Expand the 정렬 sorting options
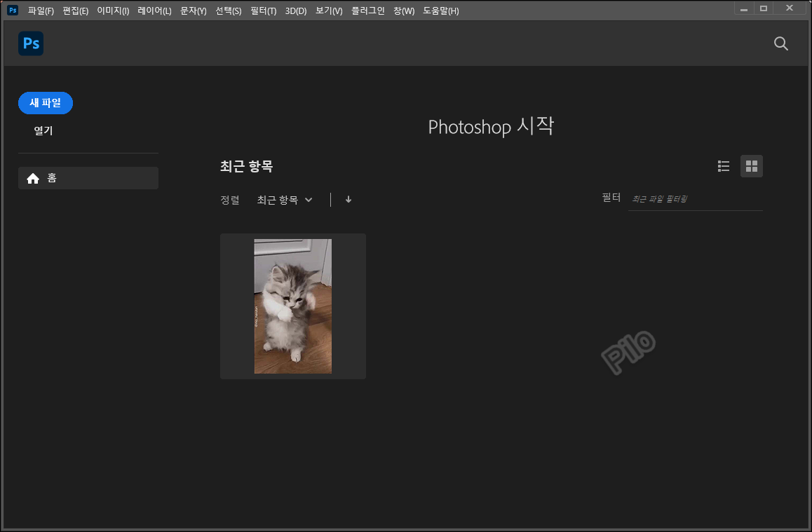Viewport: 812px width, 532px height. click(285, 199)
